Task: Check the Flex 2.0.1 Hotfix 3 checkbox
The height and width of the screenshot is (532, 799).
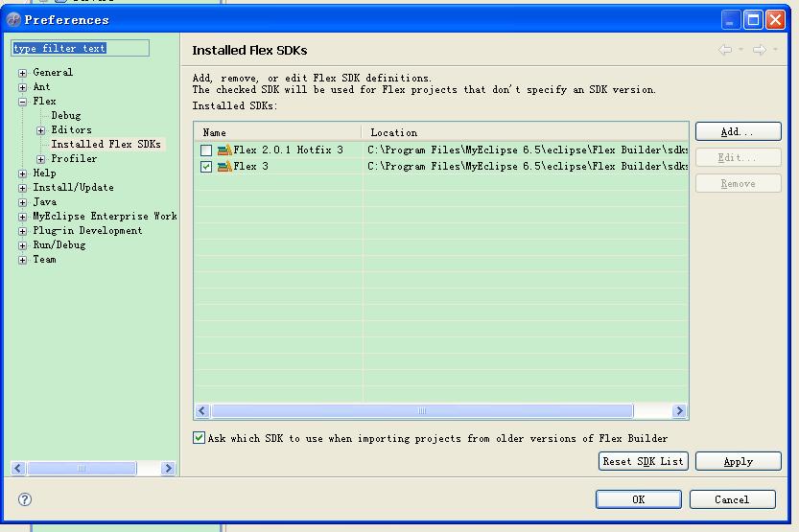Action: (x=206, y=150)
